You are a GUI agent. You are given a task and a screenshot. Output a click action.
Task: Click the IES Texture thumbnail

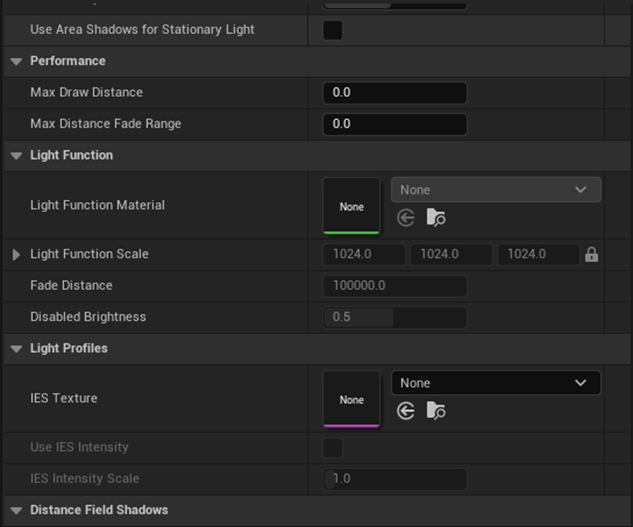click(352, 399)
